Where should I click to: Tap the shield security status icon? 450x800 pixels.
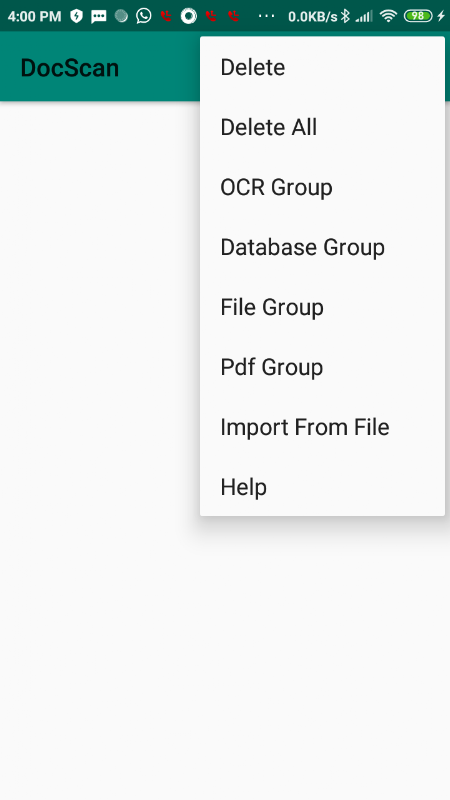(76, 16)
